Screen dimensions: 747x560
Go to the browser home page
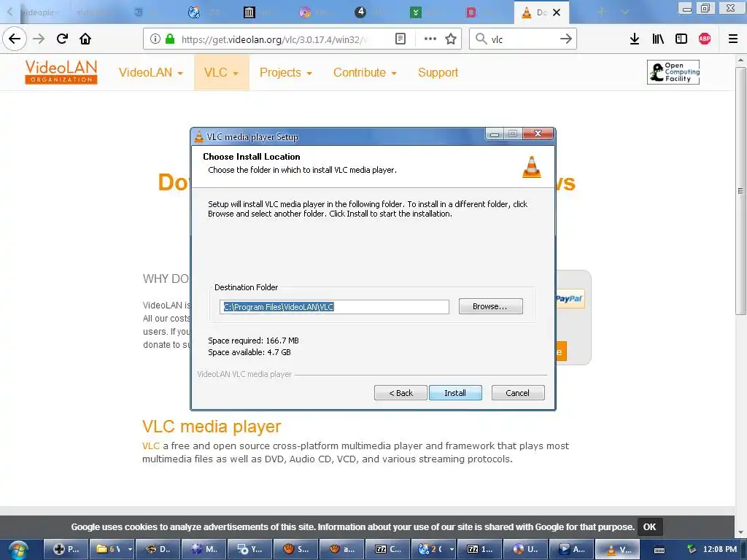pos(85,39)
